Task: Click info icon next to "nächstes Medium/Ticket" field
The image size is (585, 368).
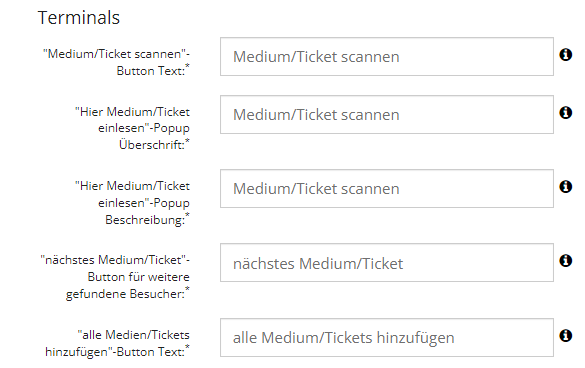Action: click(x=566, y=261)
